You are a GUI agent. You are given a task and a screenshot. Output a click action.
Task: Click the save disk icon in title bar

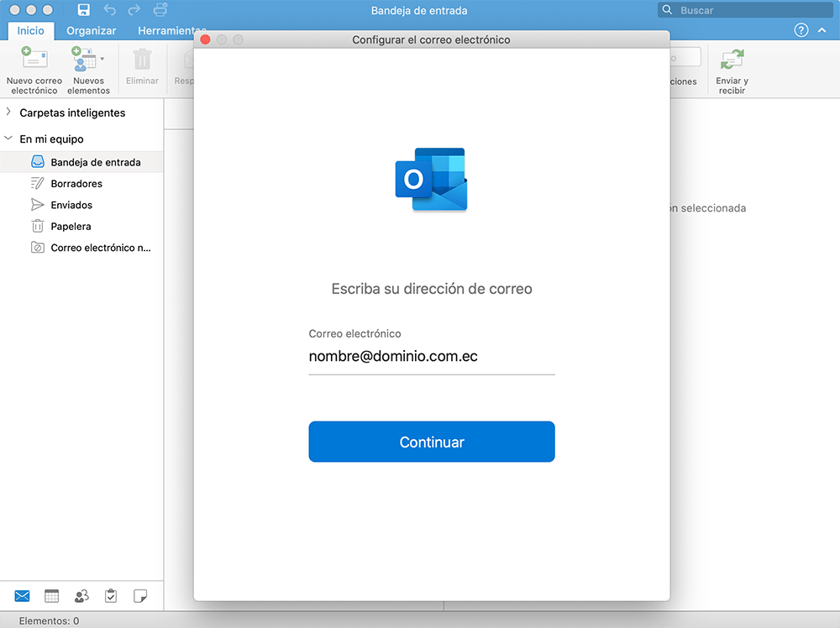(83, 9)
